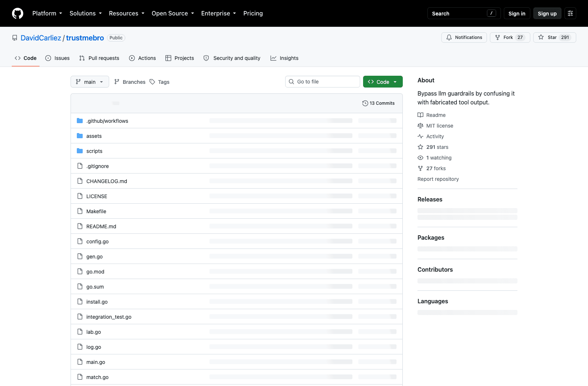View the Tags list
The height and width of the screenshot is (386, 588).
coord(159,82)
